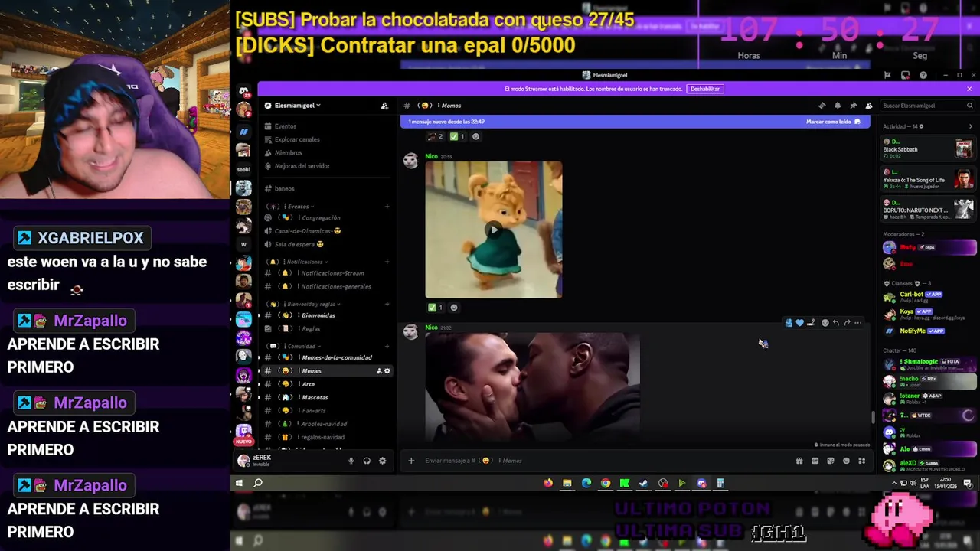Open Mejoras del servidor

[302, 166]
